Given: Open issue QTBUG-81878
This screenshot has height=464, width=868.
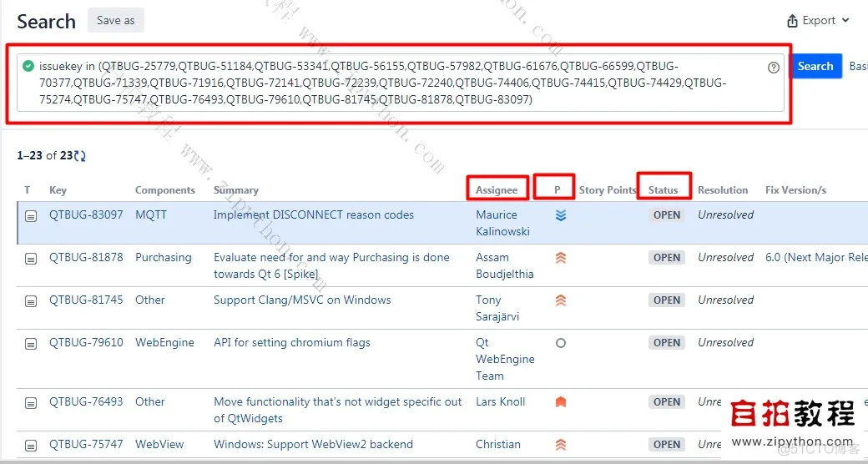Looking at the screenshot, I should tap(86, 258).
